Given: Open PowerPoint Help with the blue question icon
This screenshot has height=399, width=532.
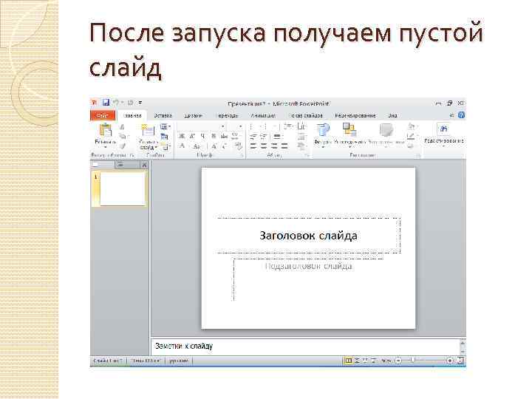Looking at the screenshot, I should [x=461, y=115].
